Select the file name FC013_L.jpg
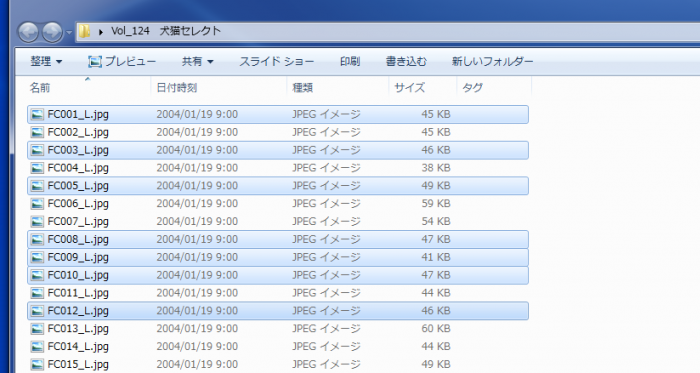Viewport: 700px width, 373px height. click(78, 329)
